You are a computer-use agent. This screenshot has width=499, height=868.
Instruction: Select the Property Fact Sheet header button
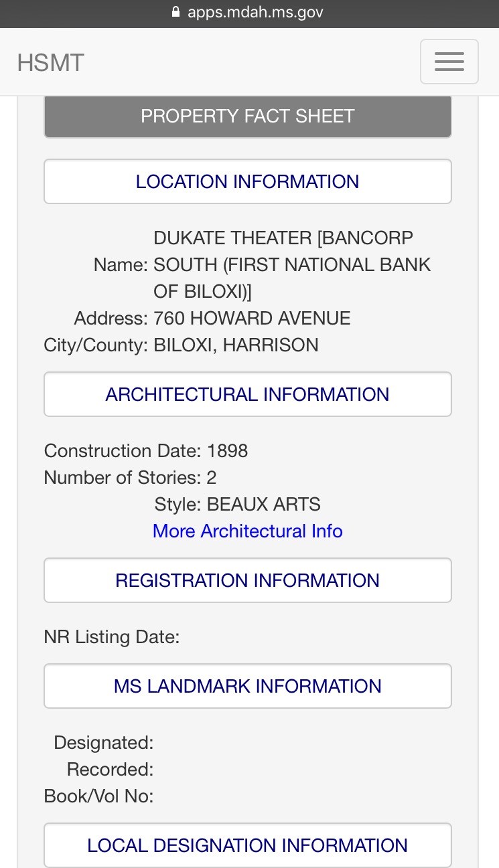click(x=247, y=116)
